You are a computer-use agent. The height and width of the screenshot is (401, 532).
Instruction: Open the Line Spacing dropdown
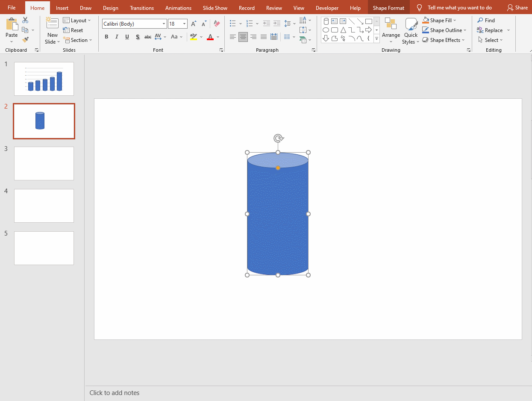[289, 24]
